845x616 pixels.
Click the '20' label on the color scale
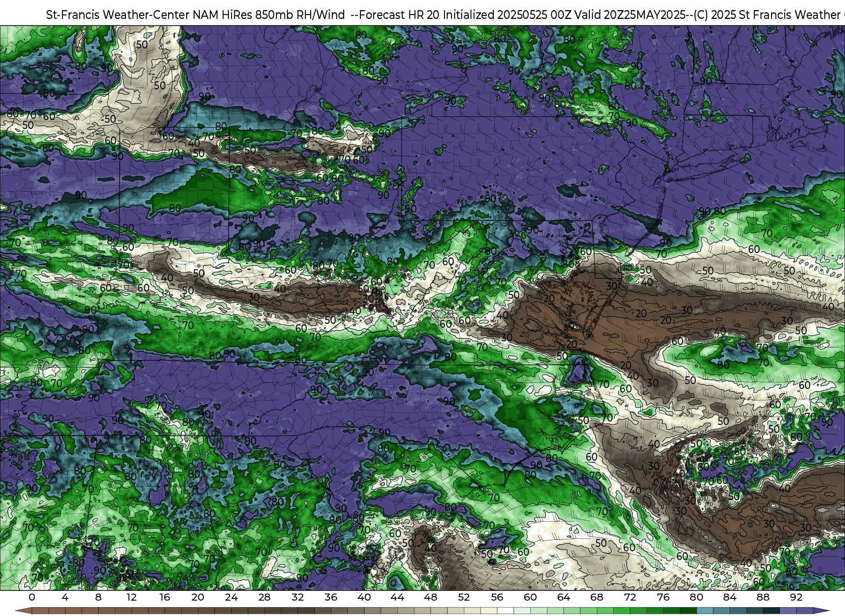pos(198,597)
